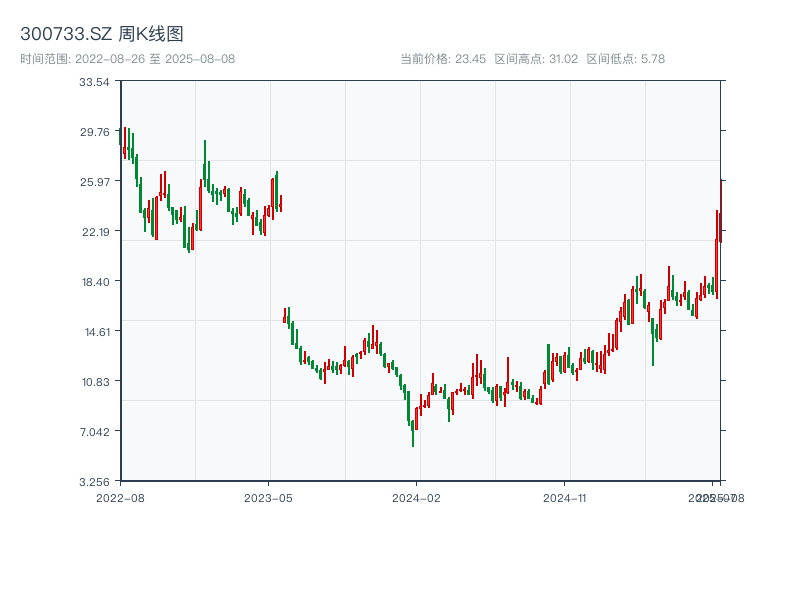Image resolution: width=800 pixels, height=600 pixels.
Task: Click the 区间高点 31.02 label
Action: coord(536,59)
